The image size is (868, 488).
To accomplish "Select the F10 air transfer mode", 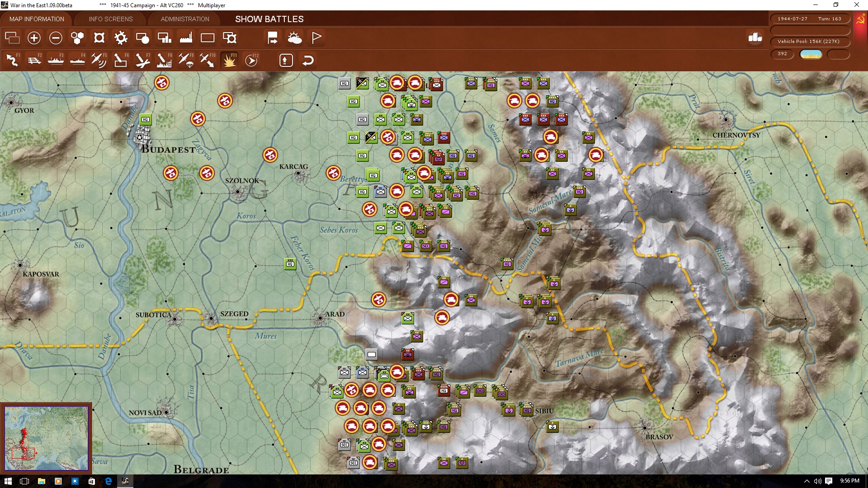I will pos(208,60).
